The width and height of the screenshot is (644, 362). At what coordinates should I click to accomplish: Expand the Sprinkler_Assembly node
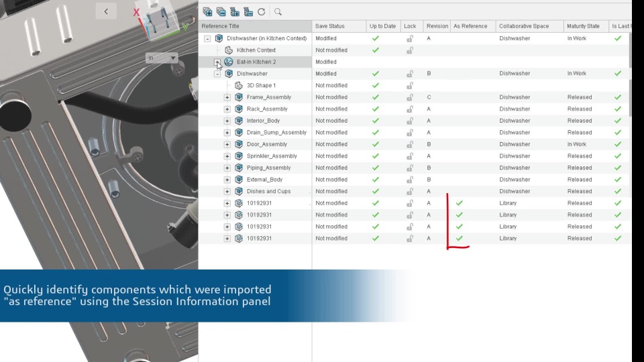pos(227,156)
